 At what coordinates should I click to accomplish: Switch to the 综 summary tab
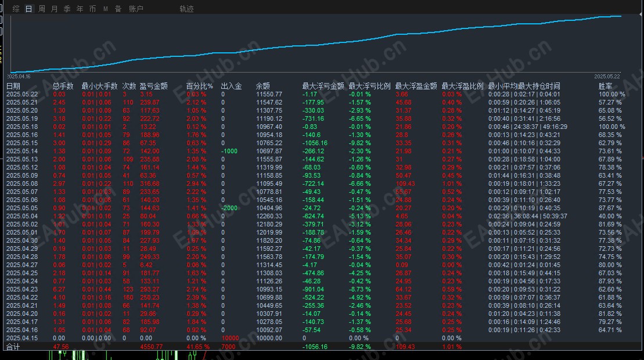pos(16,9)
